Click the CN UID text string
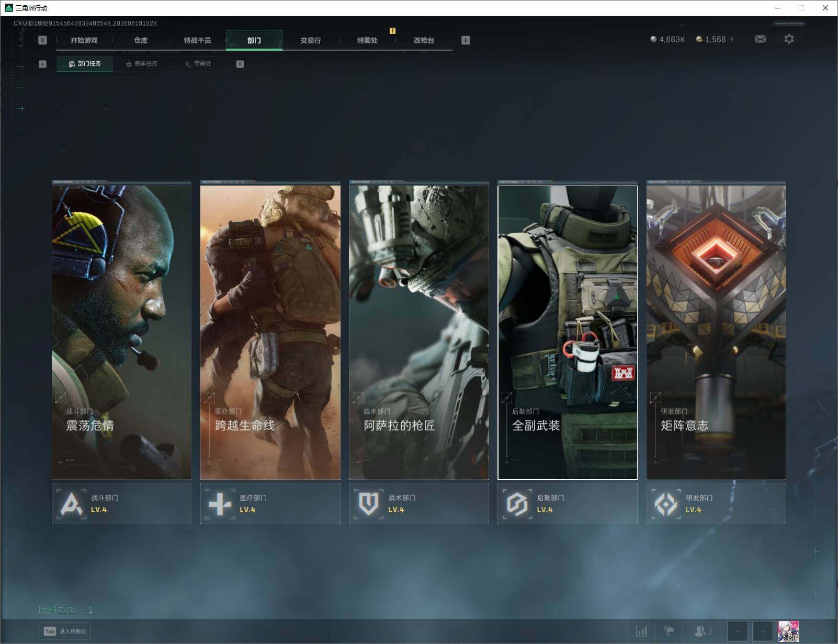This screenshot has height=644, width=838. point(85,23)
